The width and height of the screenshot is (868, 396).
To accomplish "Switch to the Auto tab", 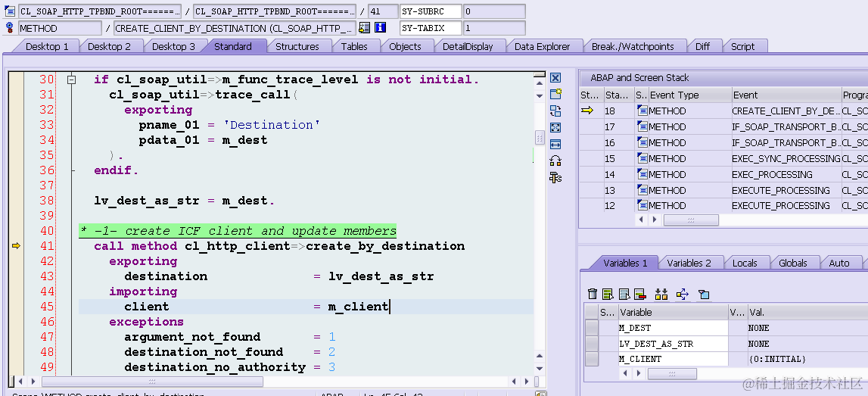I will pos(838,263).
